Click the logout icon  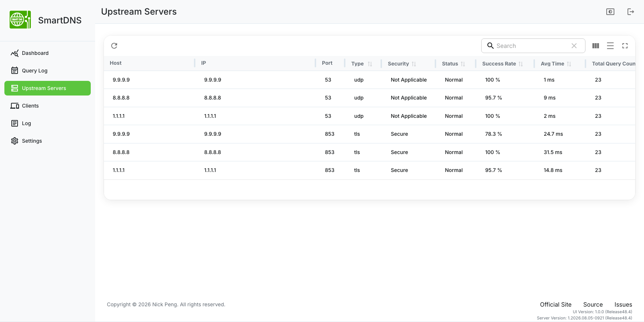click(x=631, y=12)
